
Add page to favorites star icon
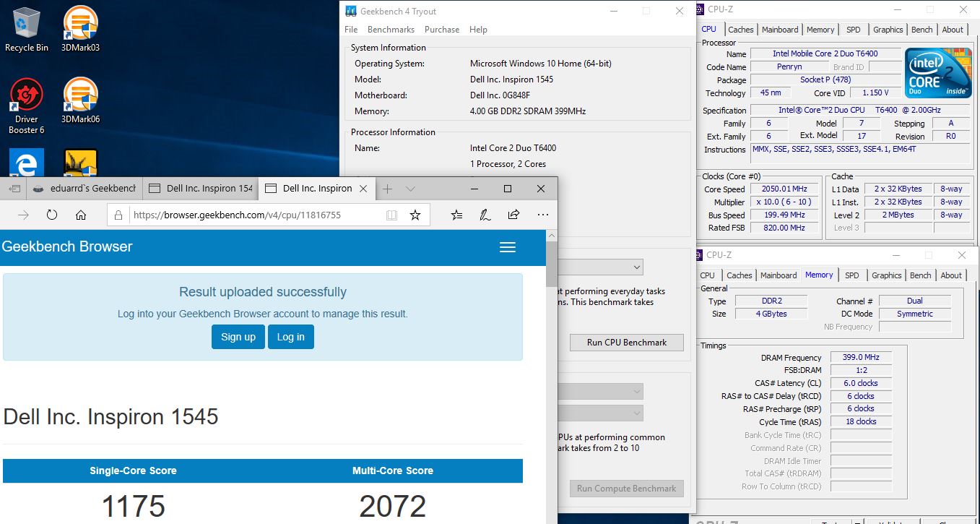(415, 215)
